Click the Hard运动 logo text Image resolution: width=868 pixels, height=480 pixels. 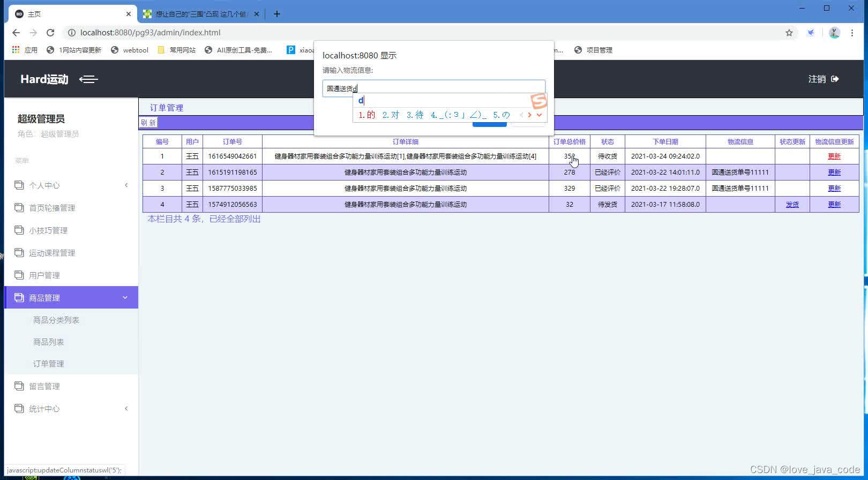44,79
